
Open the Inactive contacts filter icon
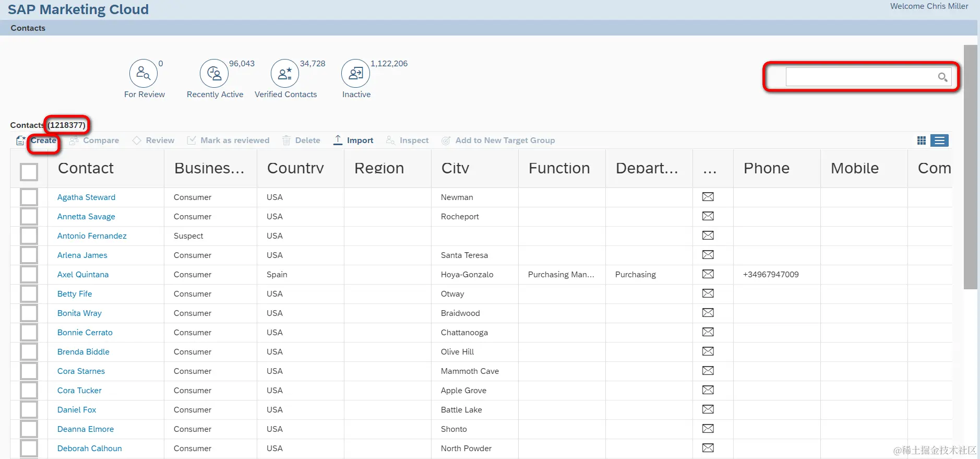[355, 74]
